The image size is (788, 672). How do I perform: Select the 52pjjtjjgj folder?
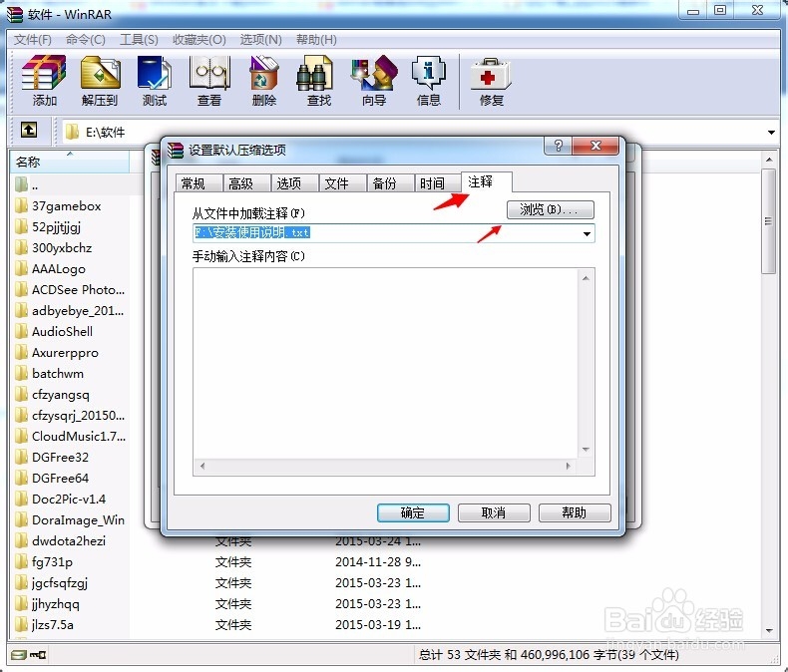(x=48, y=227)
